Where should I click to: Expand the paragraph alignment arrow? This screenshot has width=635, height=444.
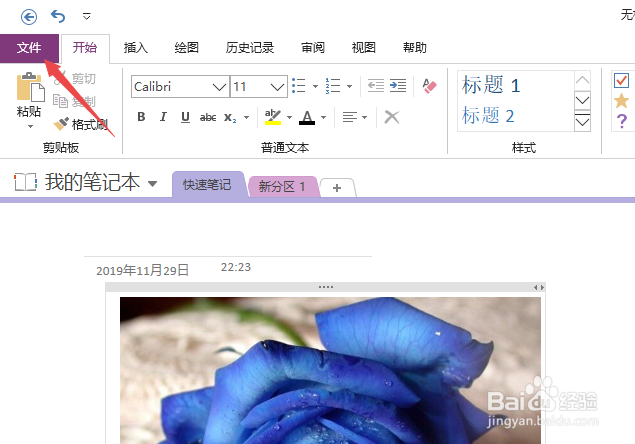364,117
